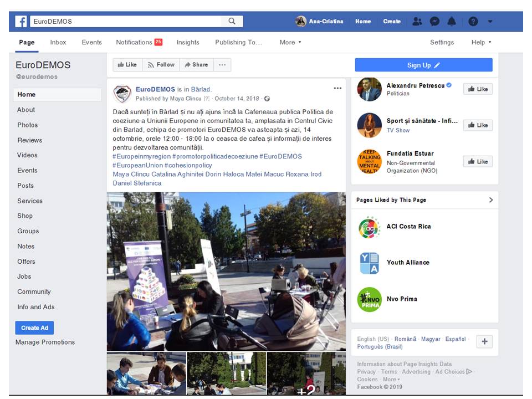Open the Notifications tab

pyautogui.click(x=139, y=43)
